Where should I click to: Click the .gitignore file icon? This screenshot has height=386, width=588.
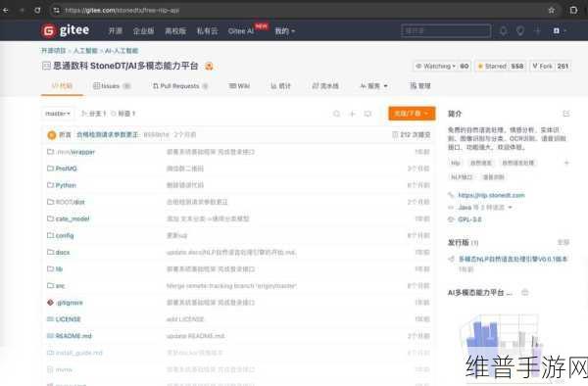[x=51, y=303]
